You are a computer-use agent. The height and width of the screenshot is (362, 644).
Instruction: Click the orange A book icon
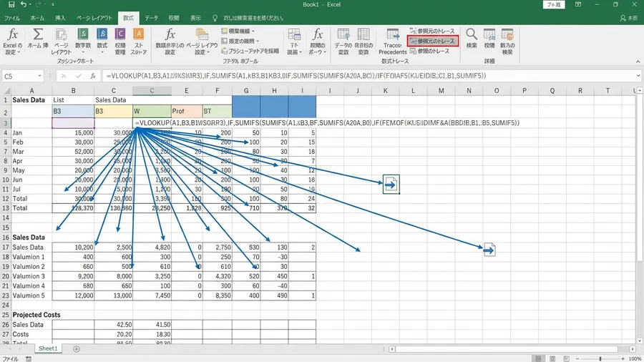tap(139, 34)
